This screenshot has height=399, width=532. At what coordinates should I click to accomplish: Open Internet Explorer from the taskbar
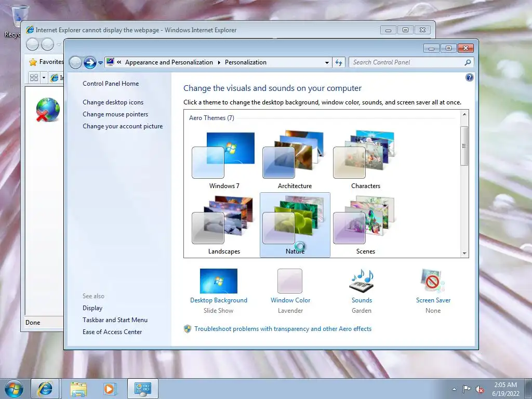pyautogui.click(x=45, y=389)
